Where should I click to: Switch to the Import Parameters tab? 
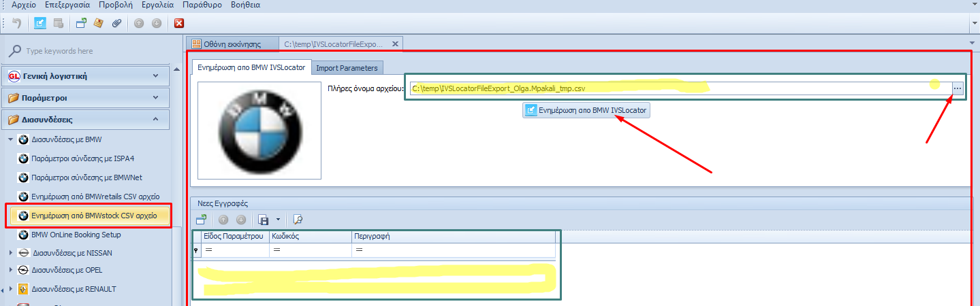coord(346,68)
